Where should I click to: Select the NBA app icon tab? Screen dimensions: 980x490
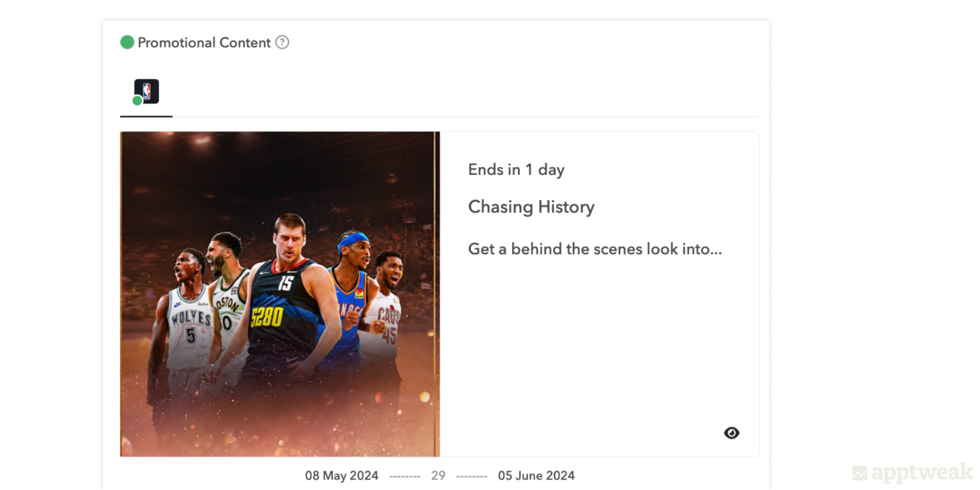146,91
